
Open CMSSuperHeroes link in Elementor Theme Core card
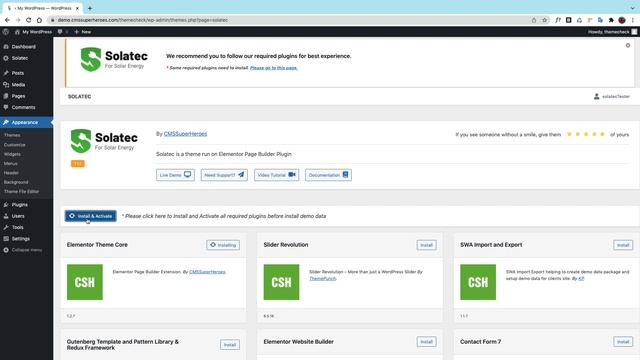point(207,272)
